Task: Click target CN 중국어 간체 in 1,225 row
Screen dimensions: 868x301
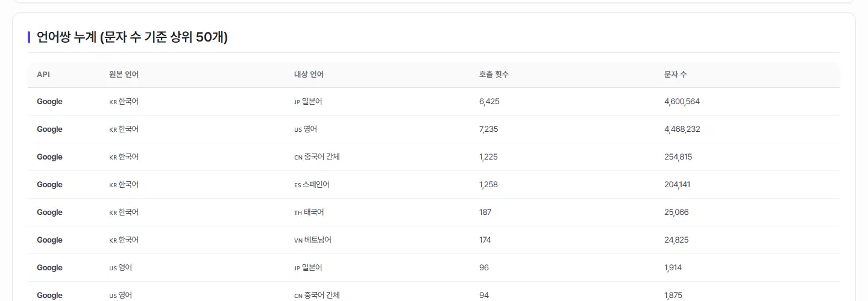Action: tap(317, 157)
